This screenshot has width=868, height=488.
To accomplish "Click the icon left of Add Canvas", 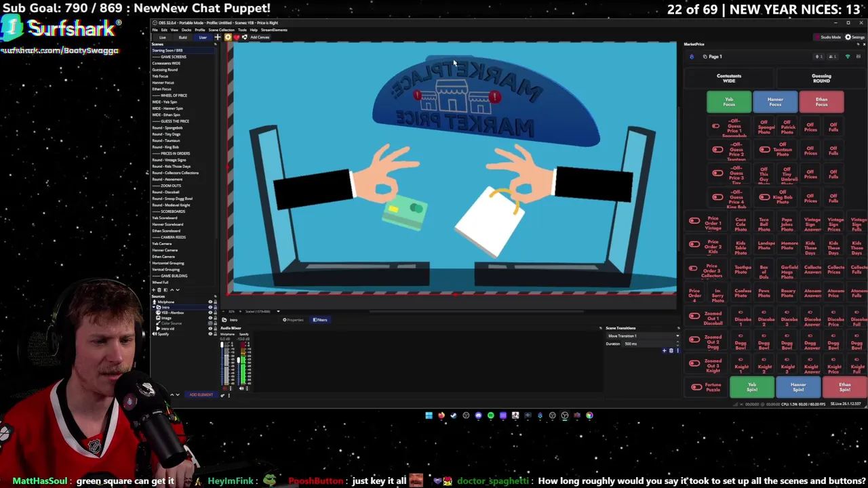I will (245, 37).
